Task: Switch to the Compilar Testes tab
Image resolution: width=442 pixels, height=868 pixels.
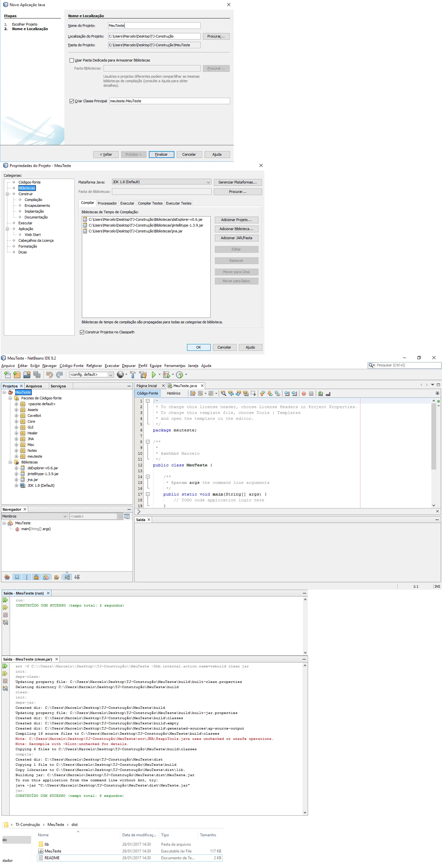Action: tap(150, 203)
